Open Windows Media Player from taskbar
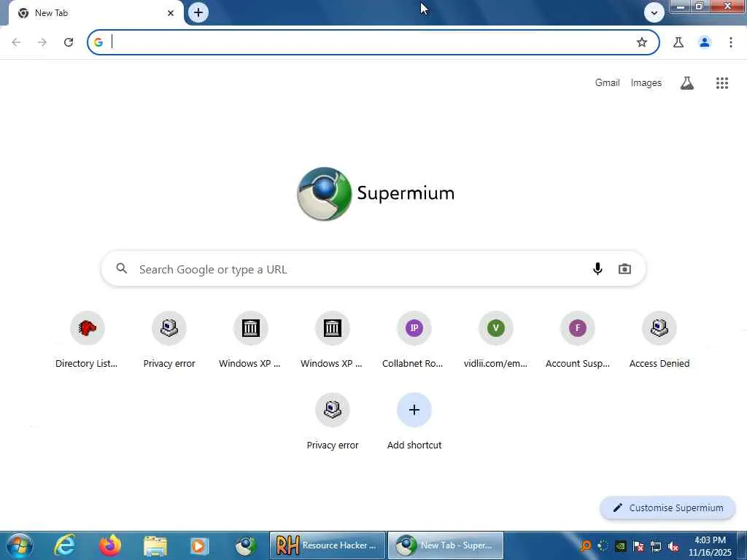Screen dimensions: 747x560 pos(200,546)
